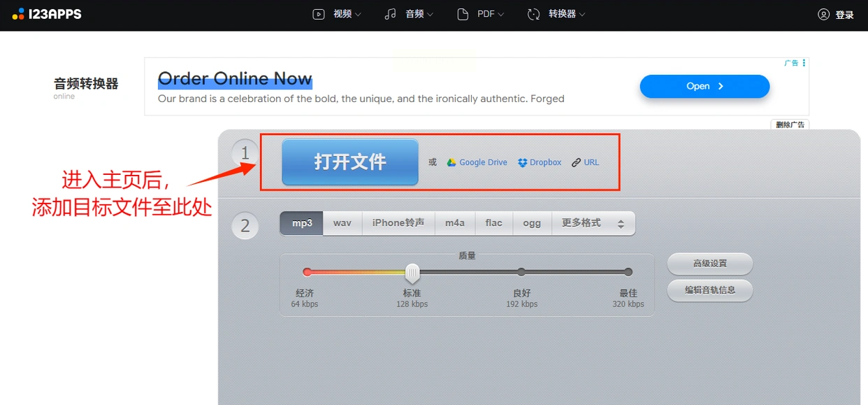Viewport: 868px width, 405px height.
Task: Click the quality slider handle at 标准
Action: click(x=412, y=273)
